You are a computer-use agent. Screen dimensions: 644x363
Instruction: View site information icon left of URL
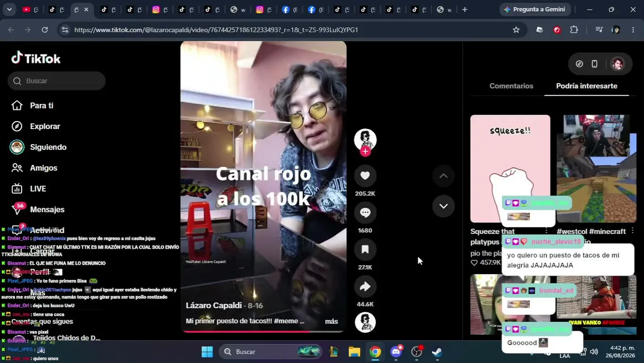click(x=65, y=30)
